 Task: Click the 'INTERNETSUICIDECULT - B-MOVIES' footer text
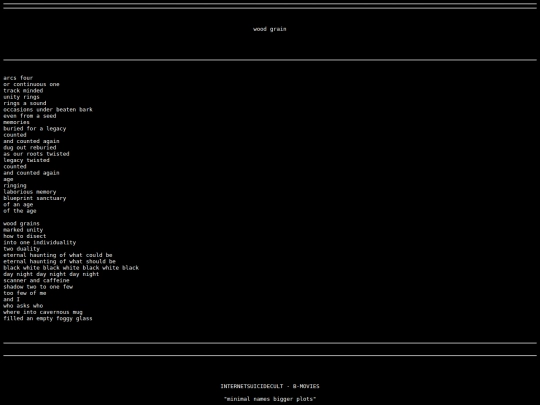(270, 386)
